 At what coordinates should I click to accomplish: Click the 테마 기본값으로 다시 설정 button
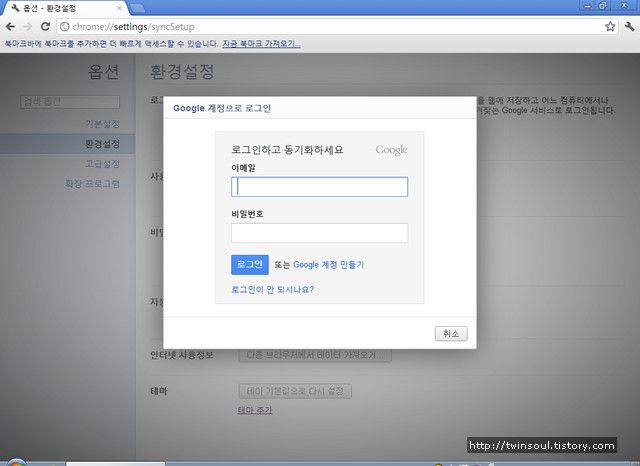[295, 391]
